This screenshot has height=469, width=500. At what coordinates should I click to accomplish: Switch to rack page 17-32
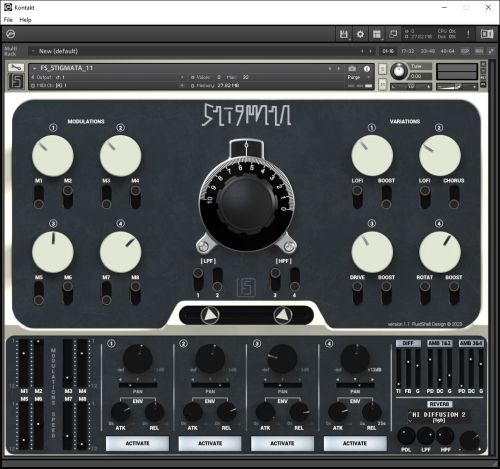pyautogui.click(x=408, y=51)
